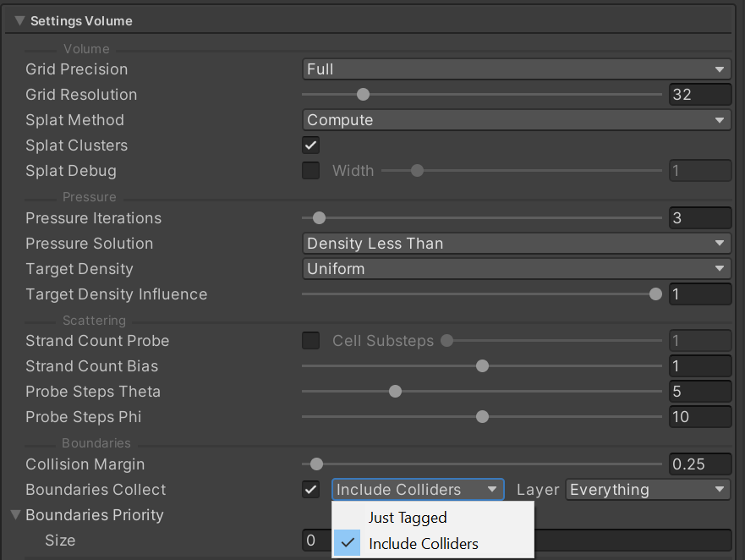Viewport: 745px width, 560px height.
Task: Uncheck the Boundaries Collect checkbox
Action: coord(311,490)
